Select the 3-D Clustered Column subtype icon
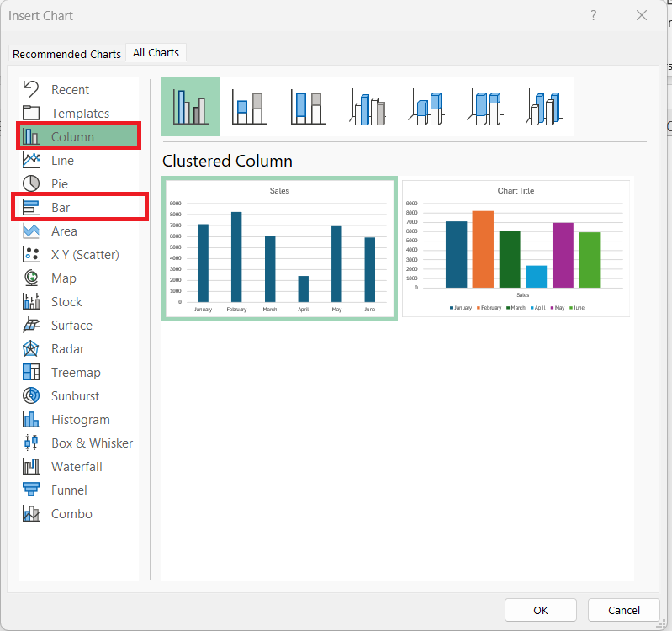 [368, 107]
